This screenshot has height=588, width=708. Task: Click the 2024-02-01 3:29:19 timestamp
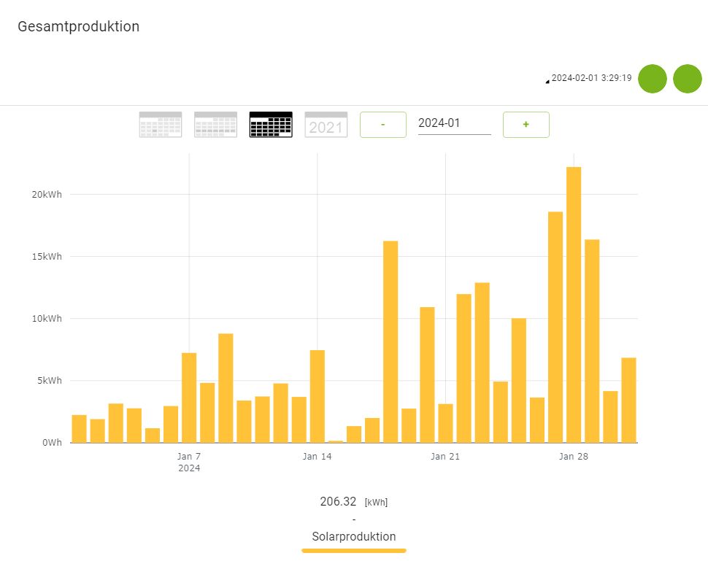(591, 78)
